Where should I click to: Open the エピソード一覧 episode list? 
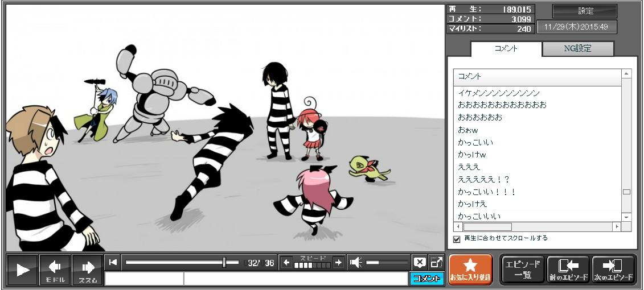point(522,270)
